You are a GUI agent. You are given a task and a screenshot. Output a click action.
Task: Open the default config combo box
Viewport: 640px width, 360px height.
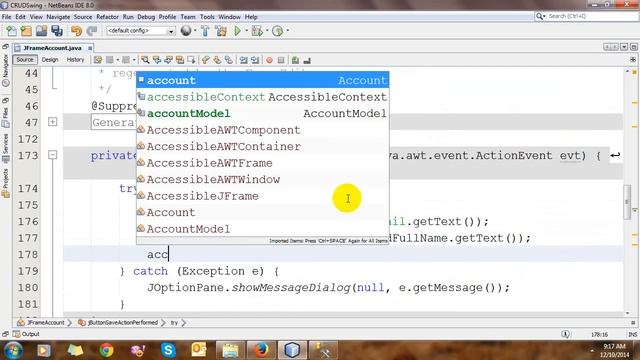coord(141,31)
